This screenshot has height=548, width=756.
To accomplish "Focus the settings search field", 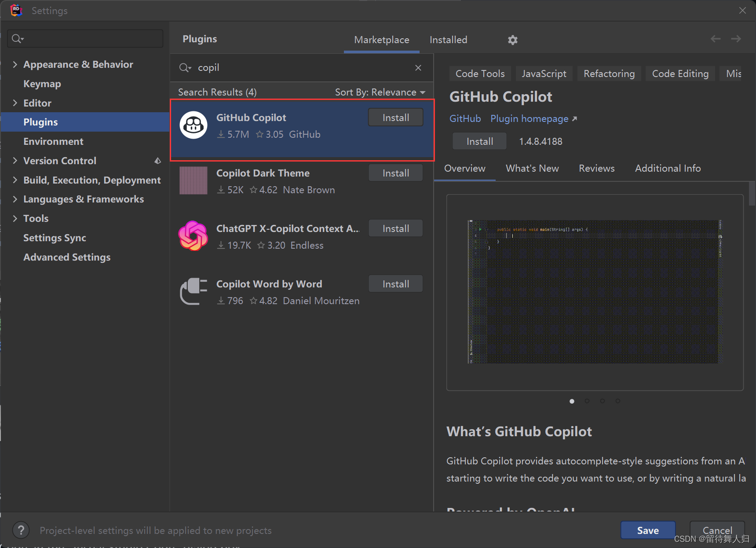I will 85,39.
